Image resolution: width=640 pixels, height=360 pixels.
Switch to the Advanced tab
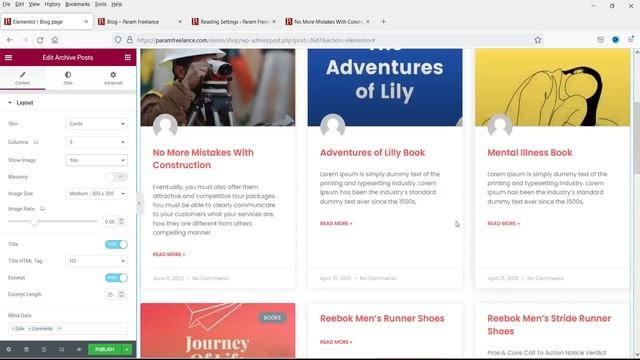[113, 78]
